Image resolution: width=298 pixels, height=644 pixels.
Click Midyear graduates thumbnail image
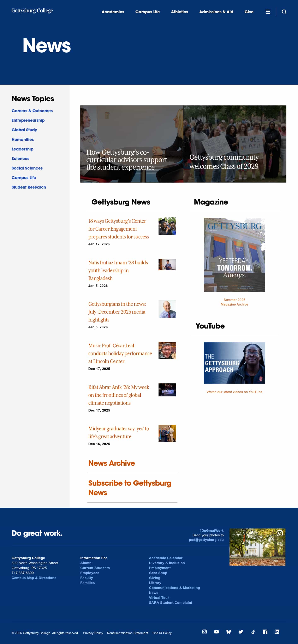click(x=167, y=433)
